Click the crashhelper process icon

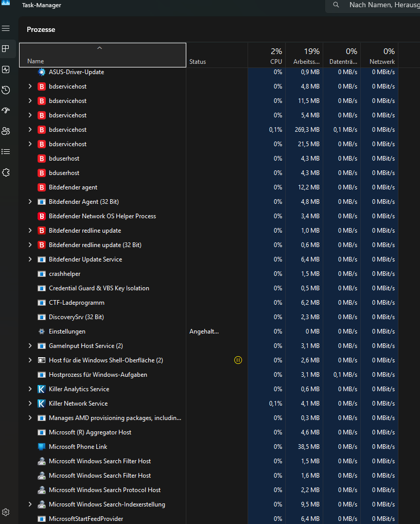click(x=41, y=274)
